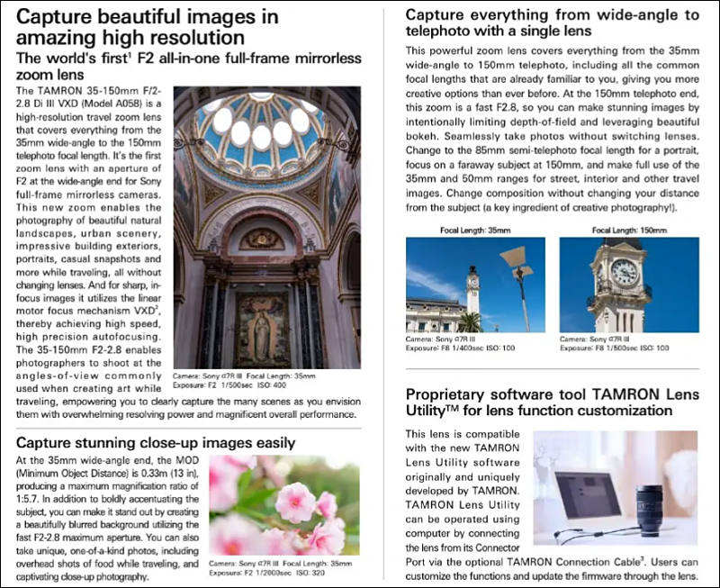The width and height of the screenshot is (720, 588).
Task: Click caption "Exposure: F2 1/500sec ISO: 400"
Action: [x=229, y=385]
